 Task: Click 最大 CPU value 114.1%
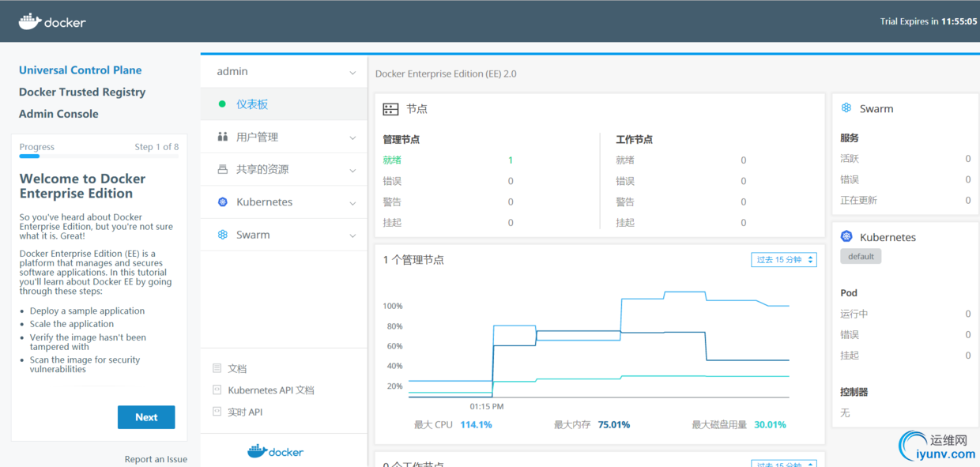point(476,424)
